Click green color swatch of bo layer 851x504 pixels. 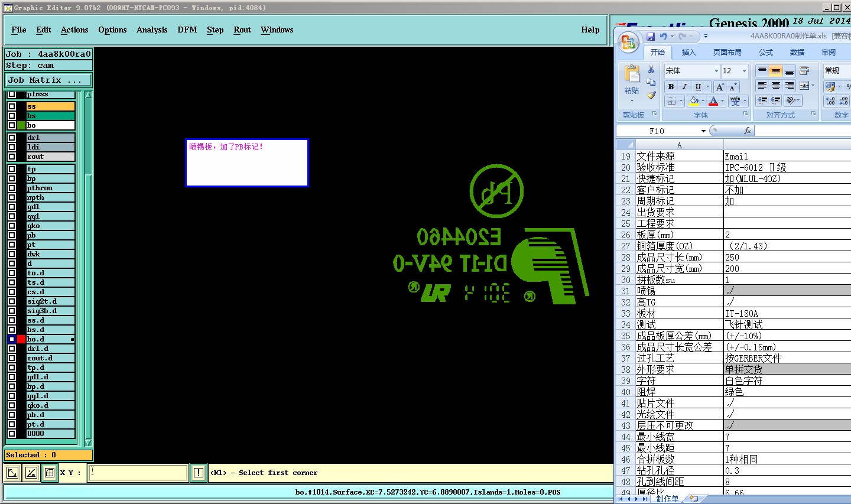point(21,125)
